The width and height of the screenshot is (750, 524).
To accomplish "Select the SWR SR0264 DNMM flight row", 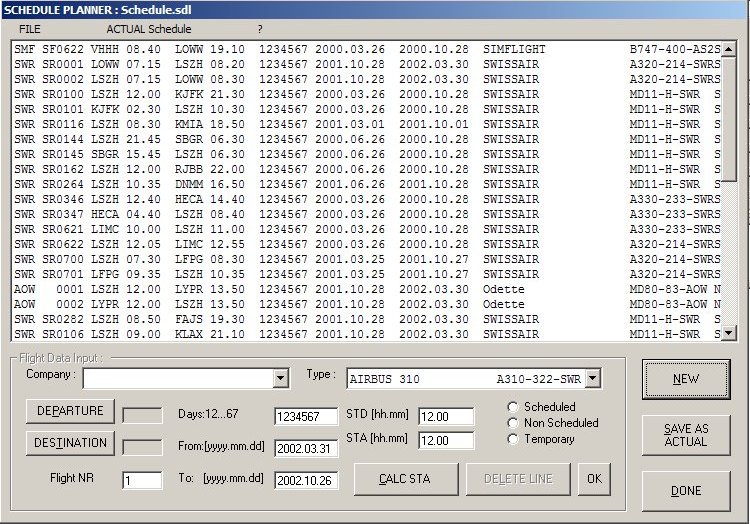I will [x=367, y=184].
